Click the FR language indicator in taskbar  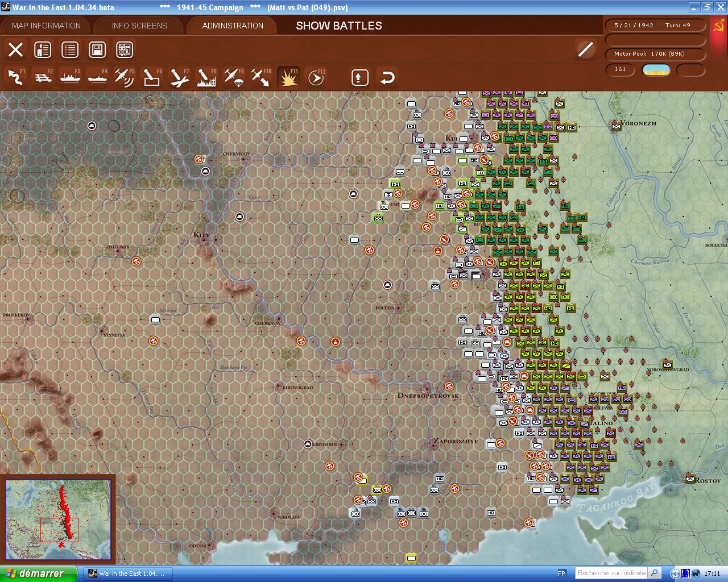[x=562, y=573]
